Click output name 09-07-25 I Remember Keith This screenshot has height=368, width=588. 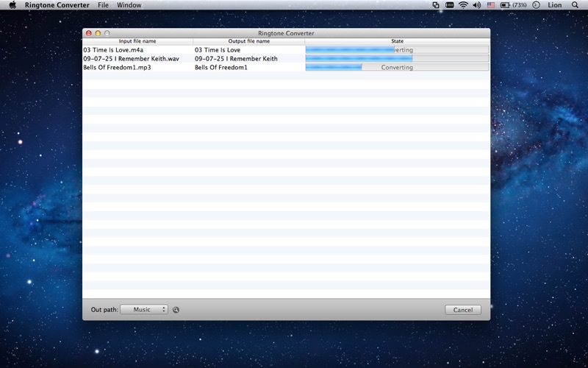click(x=236, y=59)
